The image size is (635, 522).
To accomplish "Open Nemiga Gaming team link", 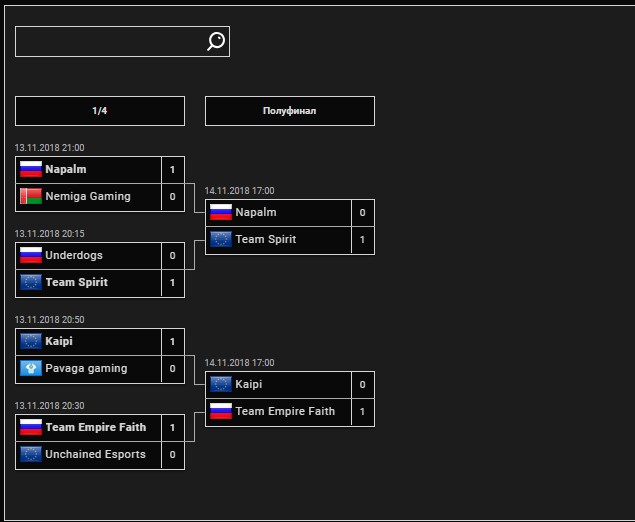I will coord(88,197).
